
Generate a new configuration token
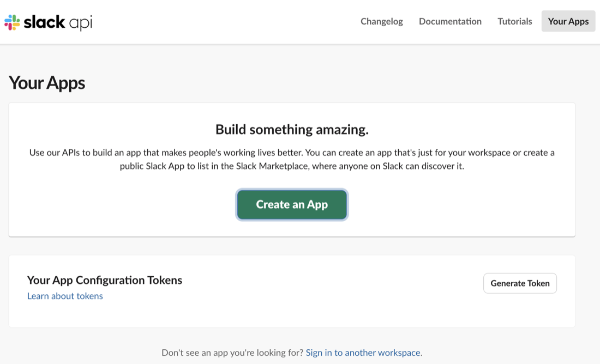point(520,283)
